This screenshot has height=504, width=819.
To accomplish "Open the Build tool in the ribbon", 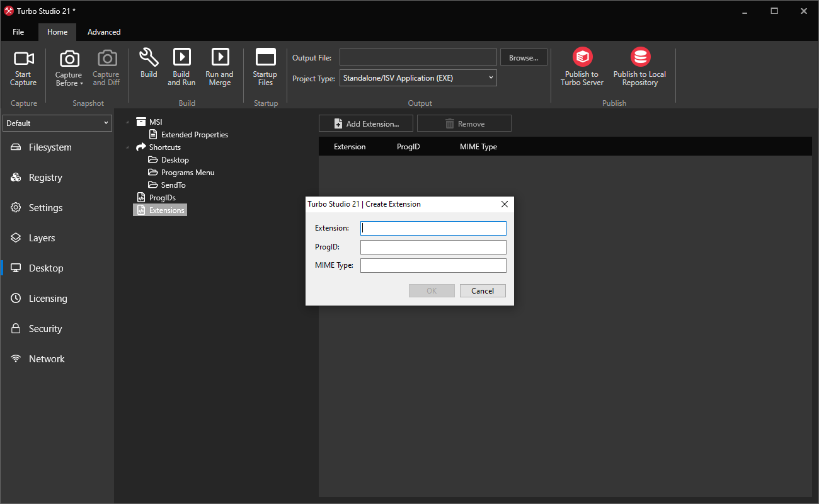I will (x=149, y=66).
